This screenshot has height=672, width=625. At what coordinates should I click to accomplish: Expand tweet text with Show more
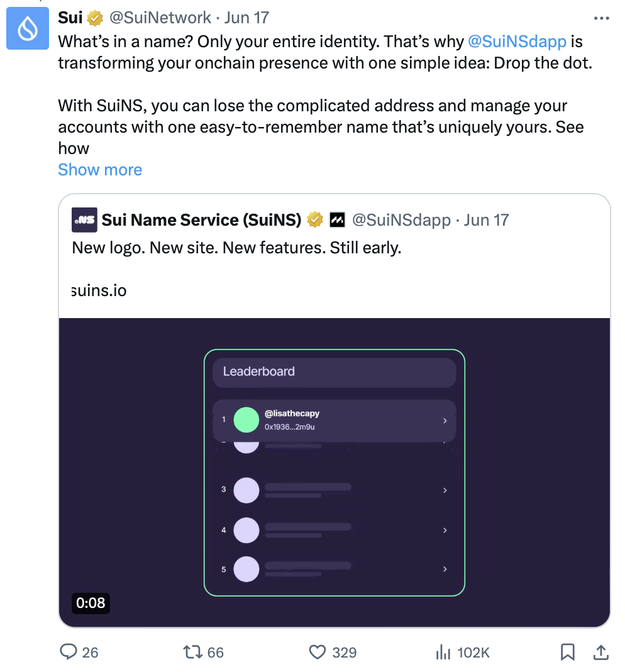point(100,170)
